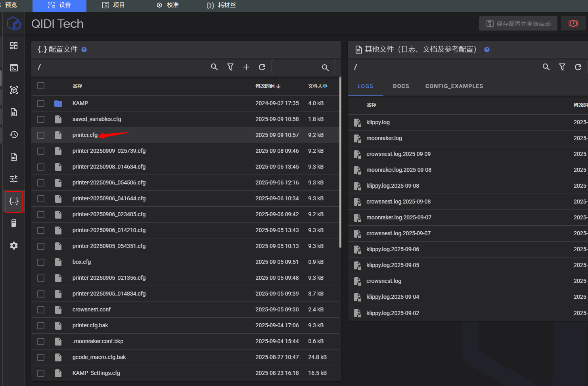Check the printer.cfg checkbox

41,135
